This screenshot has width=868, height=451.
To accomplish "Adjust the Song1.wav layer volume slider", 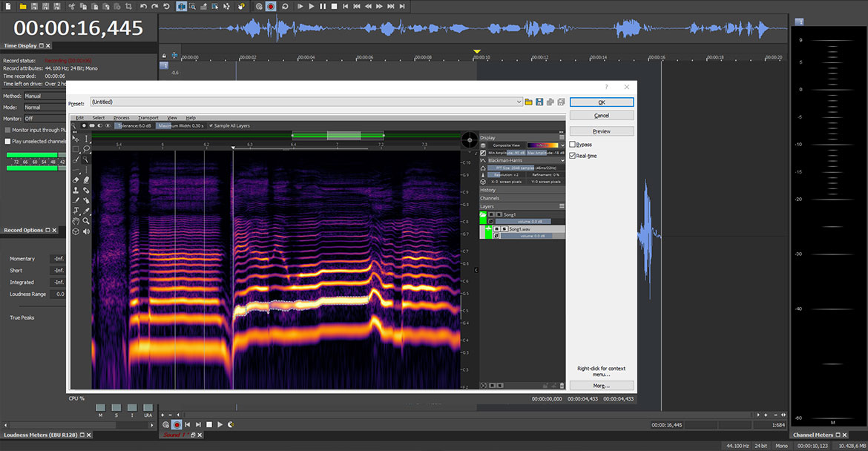I will click(x=533, y=236).
